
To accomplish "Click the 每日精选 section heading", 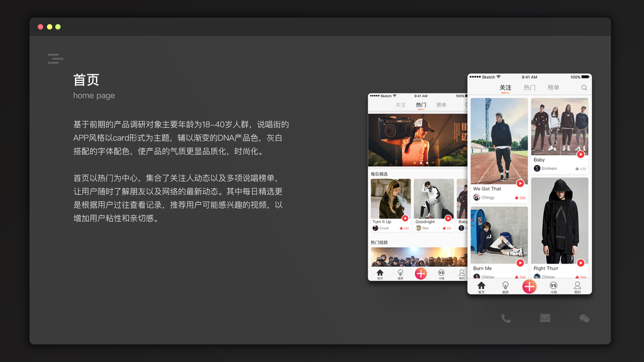I will [x=379, y=174].
